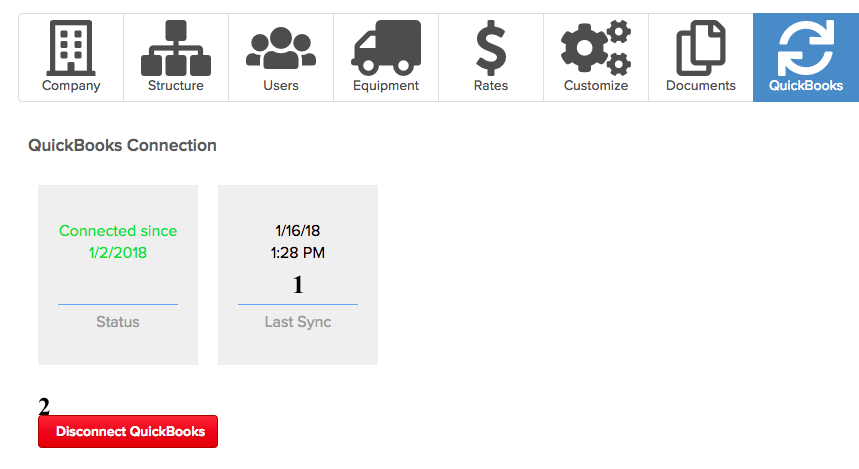Click the 'Status' card label

tap(118, 322)
